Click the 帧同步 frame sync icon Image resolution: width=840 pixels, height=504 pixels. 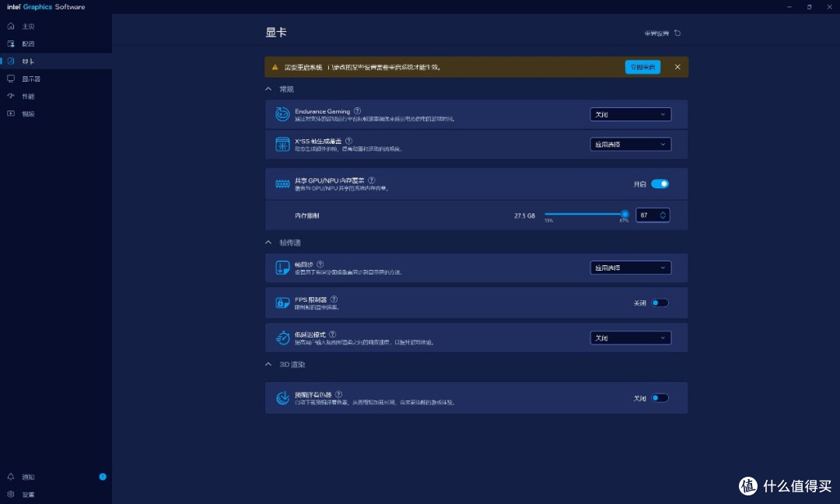(282, 268)
